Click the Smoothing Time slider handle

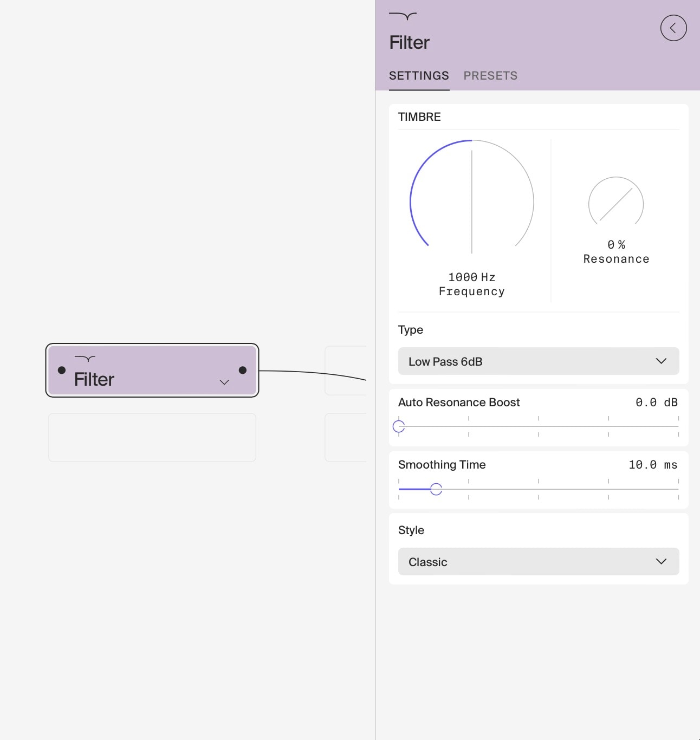pos(436,489)
